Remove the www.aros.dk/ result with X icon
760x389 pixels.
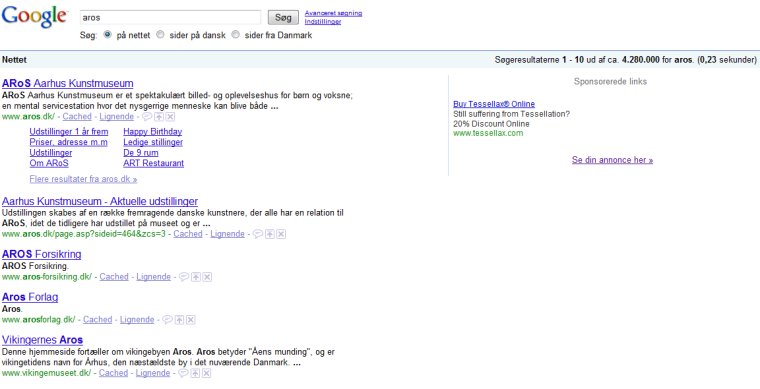point(170,117)
